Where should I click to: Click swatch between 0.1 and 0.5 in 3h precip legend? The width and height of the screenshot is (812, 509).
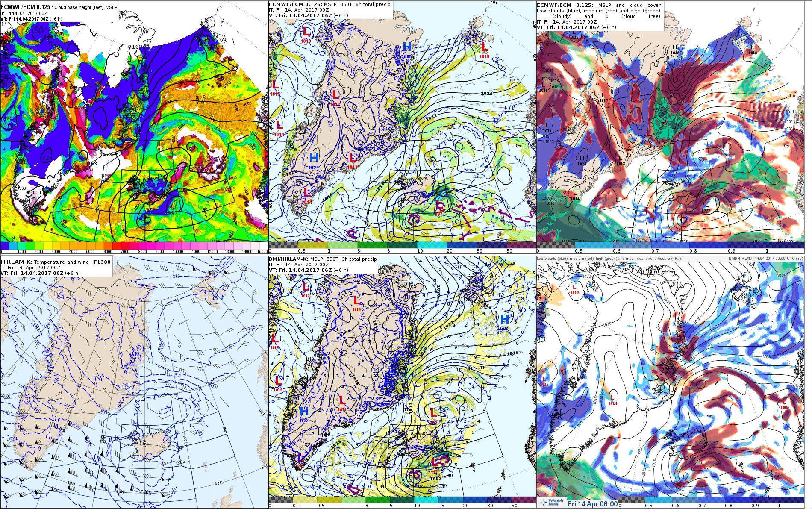[x=305, y=500]
